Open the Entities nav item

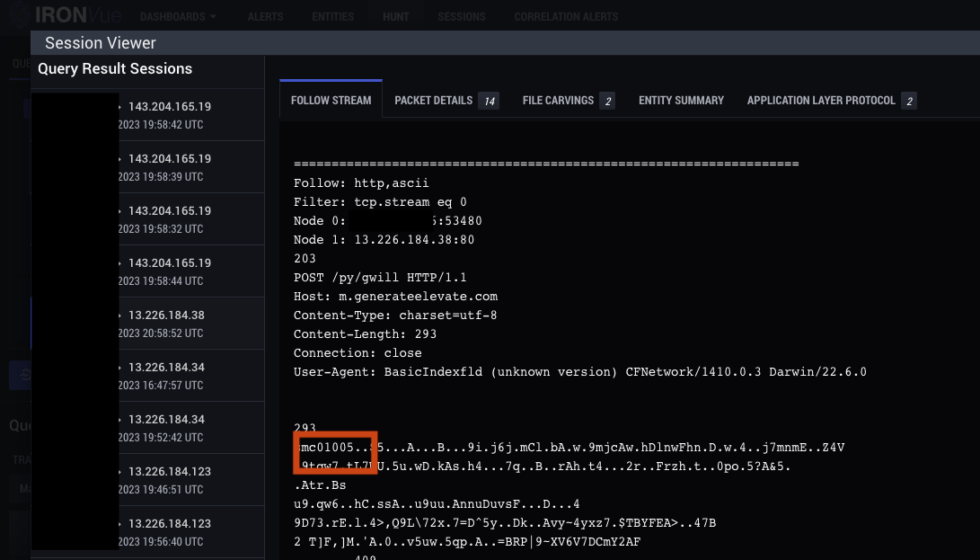pos(332,17)
